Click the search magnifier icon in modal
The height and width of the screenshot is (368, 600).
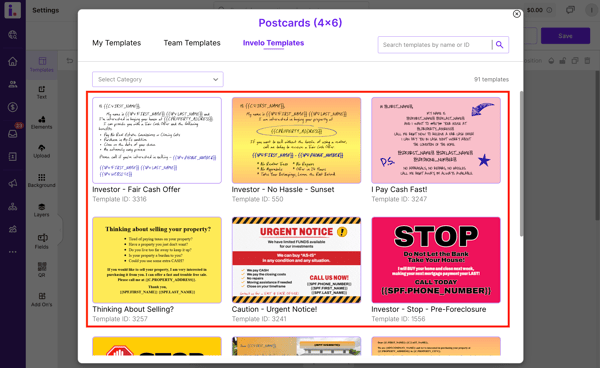[499, 45]
